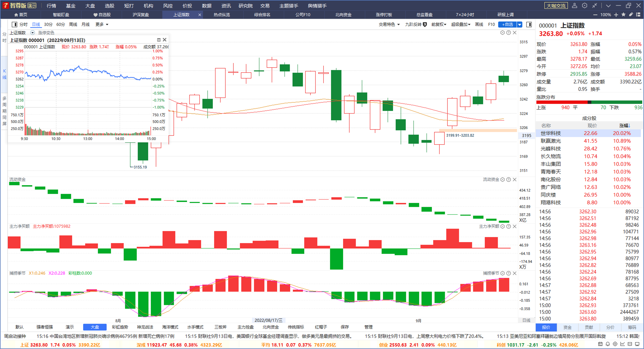Image resolution: width=644 pixels, height=349 pixels.
Task: Switch chart period to 分时
Action: [x=23, y=24]
